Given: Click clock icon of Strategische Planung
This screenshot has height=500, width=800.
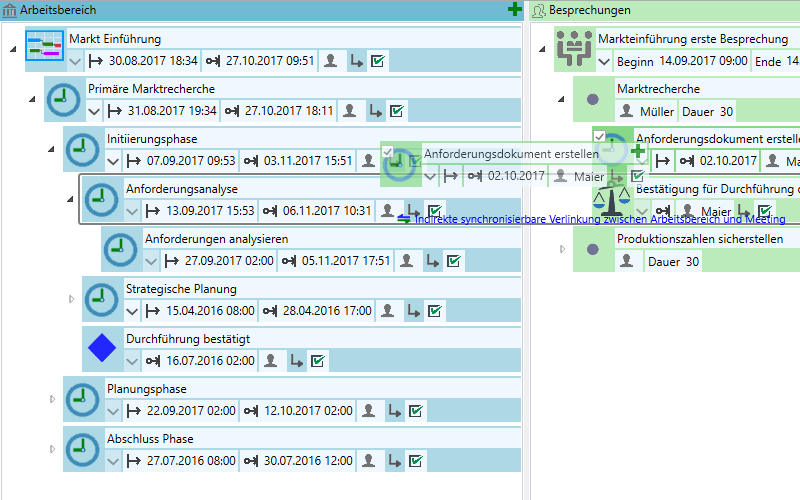Looking at the screenshot, I should [x=101, y=299].
